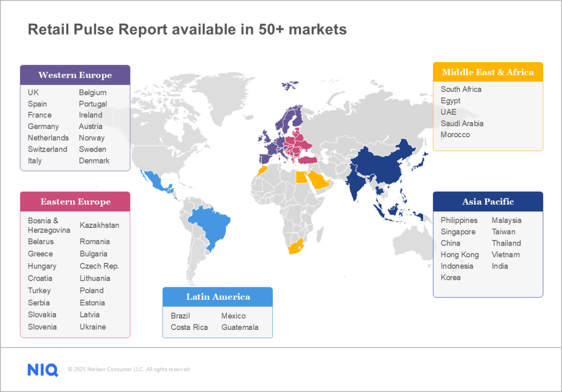Select the Middle East & Africa header
Screen dimensions: 562x392
click(x=488, y=72)
